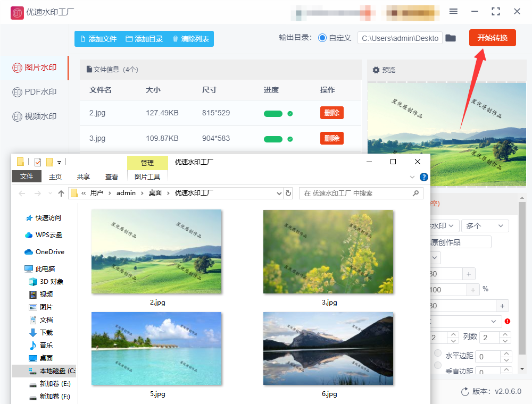Viewport: 532px width, 404px height.
Task: Select 快速访问 in navigation pane
Action: tap(44, 217)
